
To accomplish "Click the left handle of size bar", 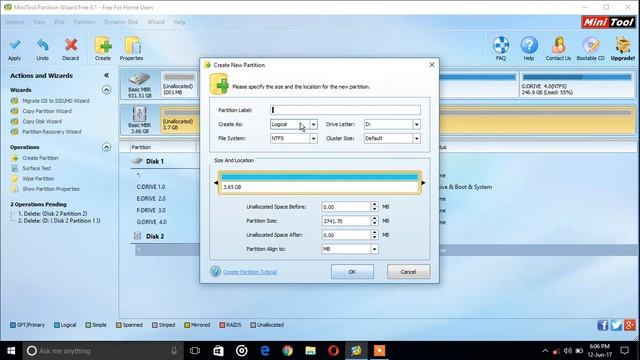I will (216, 183).
